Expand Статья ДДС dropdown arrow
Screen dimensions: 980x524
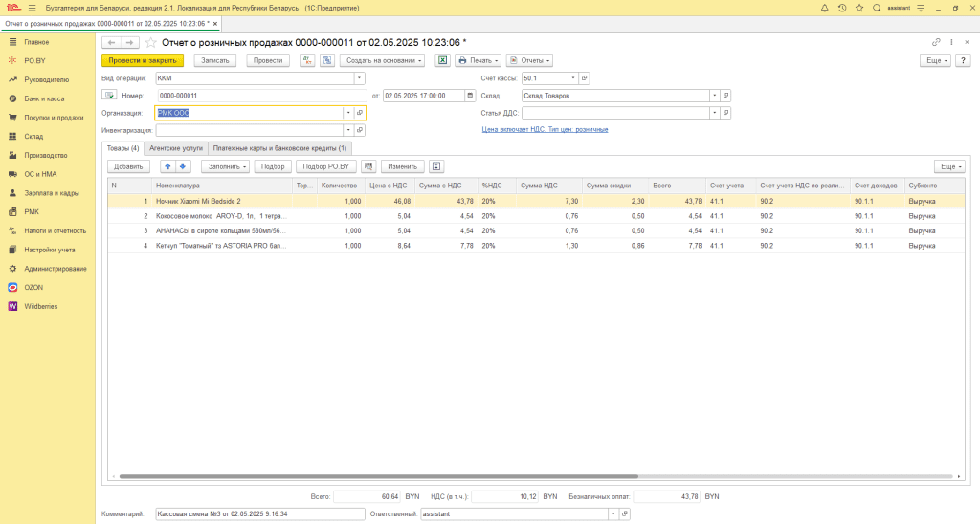coord(714,113)
